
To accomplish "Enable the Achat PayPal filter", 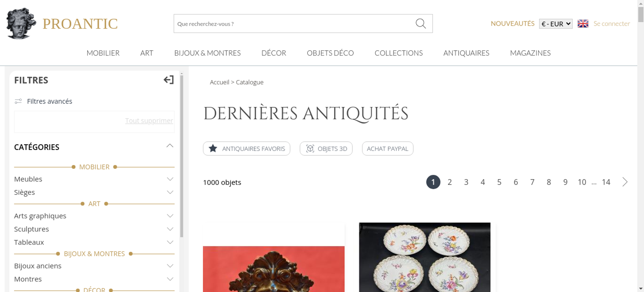I will (x=388, y=149).
